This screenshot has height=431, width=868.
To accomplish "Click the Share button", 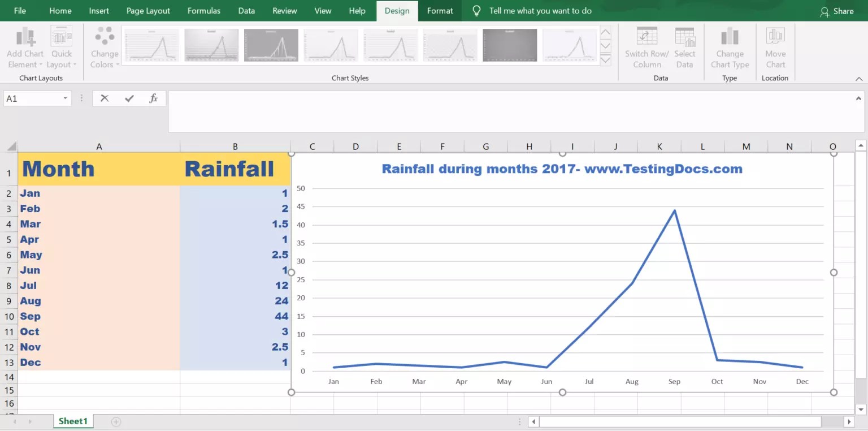I will click(x=837, y=10).
